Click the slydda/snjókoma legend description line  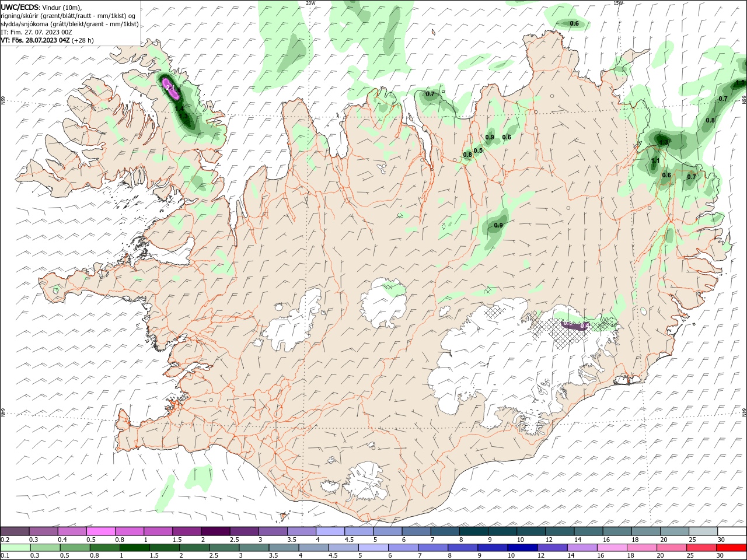tap(69, 24)
